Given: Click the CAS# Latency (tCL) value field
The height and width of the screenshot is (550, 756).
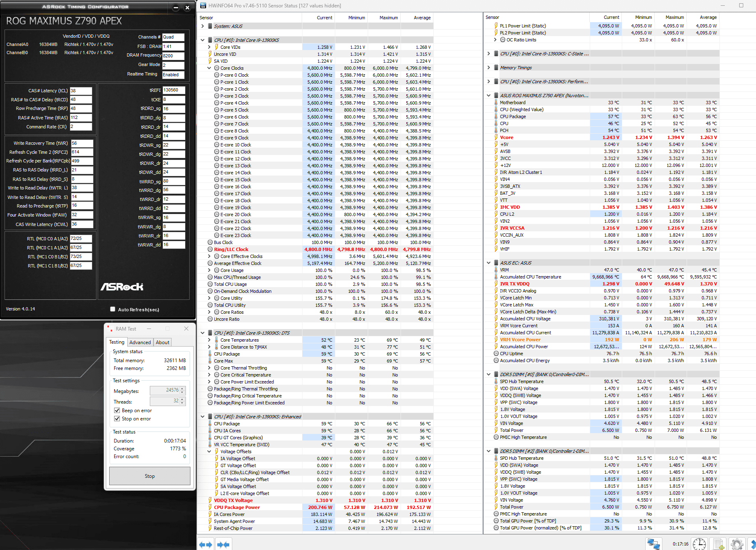Looking at the screenshot, I should click(x=81, y=91).
